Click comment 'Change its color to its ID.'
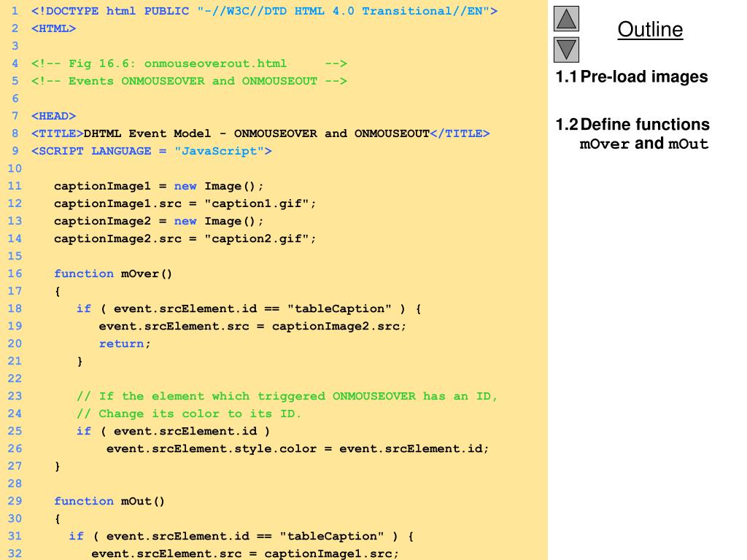Image resolution: width=747 pixels, height=560 pixels. click(x=189, y=414)
